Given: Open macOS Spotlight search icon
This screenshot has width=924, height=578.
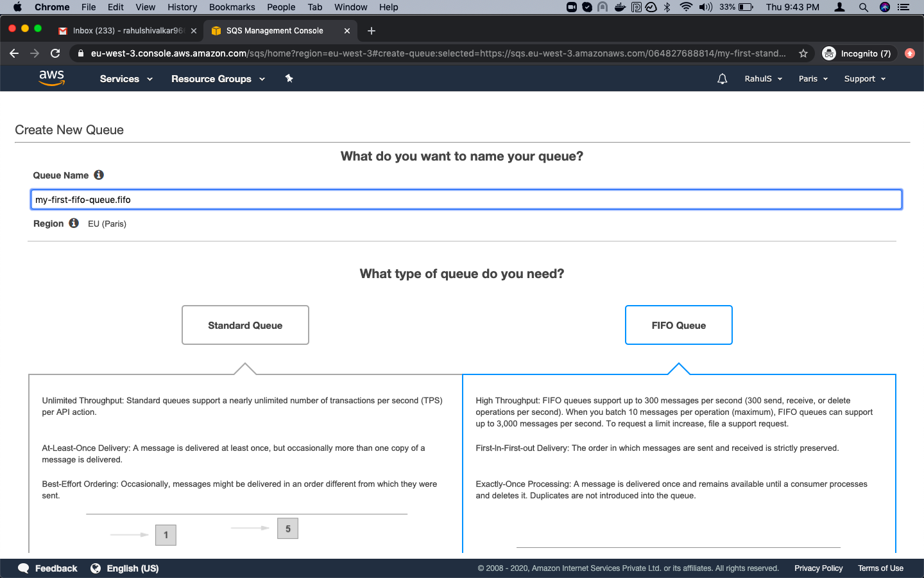Looking at the screenshot, I should (x=863, y=7).
